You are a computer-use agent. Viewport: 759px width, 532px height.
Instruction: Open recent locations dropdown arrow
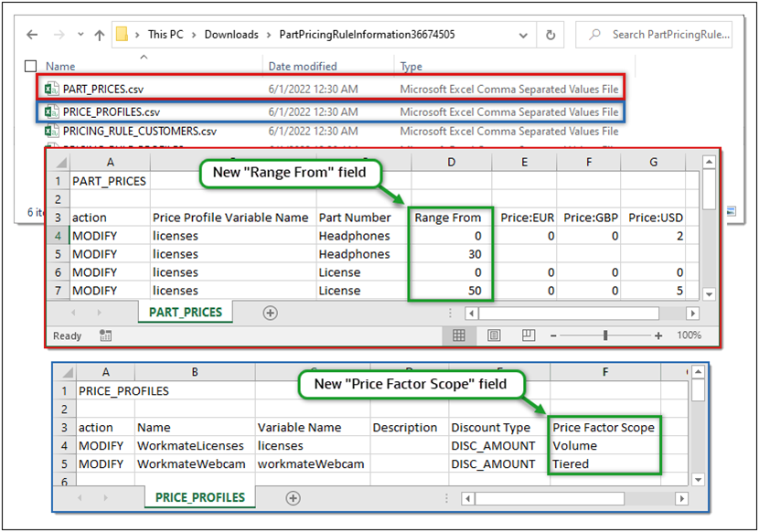tap(80, 35)
